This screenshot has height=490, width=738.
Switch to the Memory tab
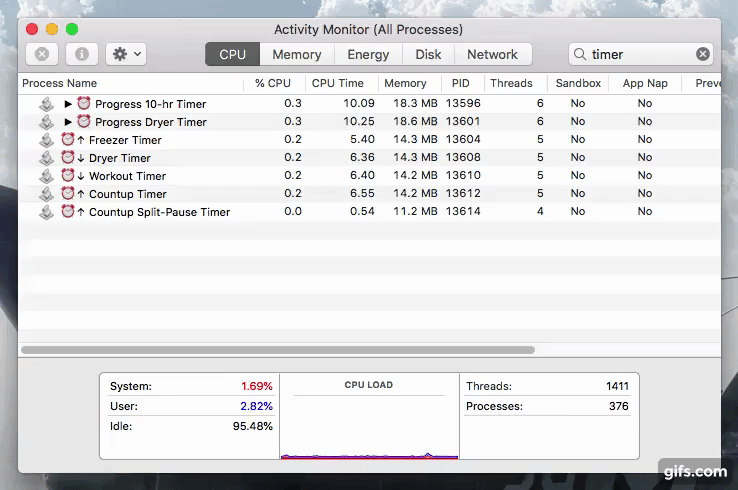tap(297, 54)
